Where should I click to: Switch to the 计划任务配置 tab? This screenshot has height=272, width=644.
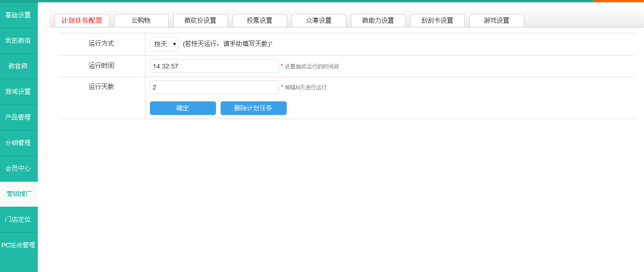[x=82, y=21]
